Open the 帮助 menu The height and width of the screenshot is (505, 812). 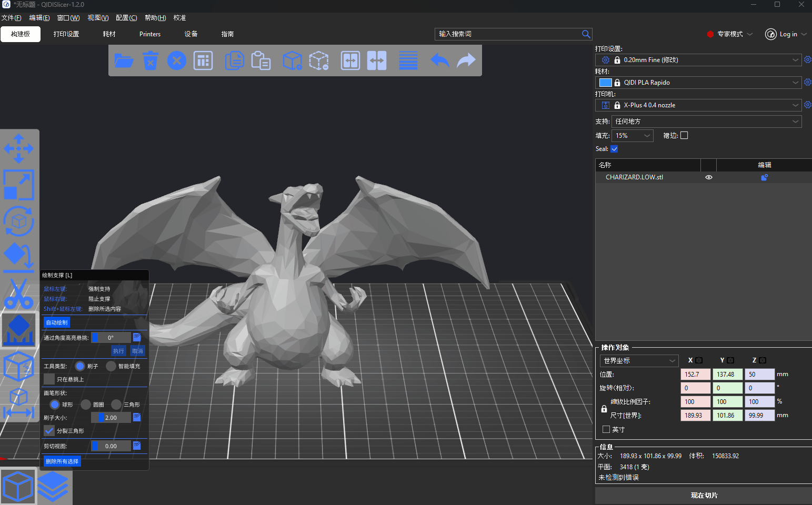pos(155,18)
